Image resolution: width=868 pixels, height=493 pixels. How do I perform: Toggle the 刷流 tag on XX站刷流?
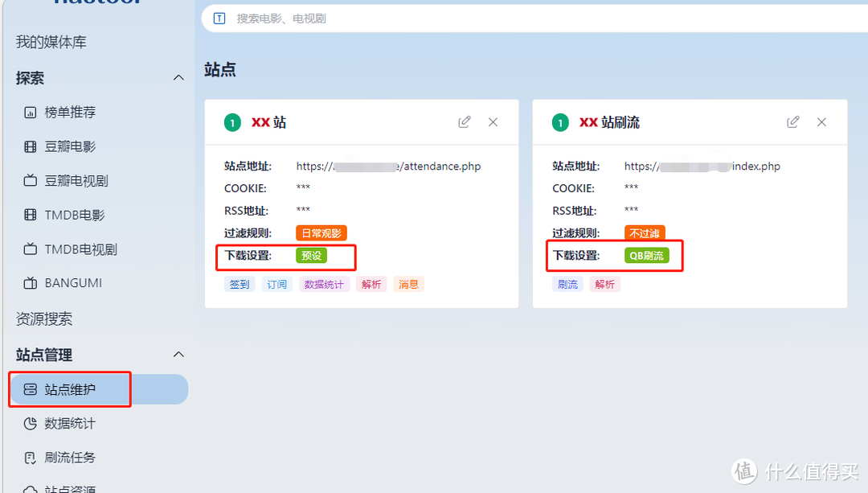click(x=567, y=284)
